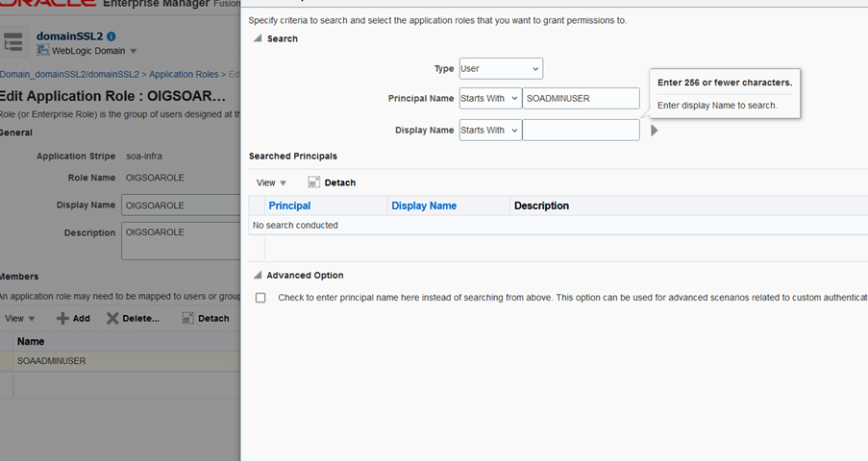This screenshot has width=868, height=461.
Task: Click the info icon next to domainSSL2
Action: click(112, 36)
